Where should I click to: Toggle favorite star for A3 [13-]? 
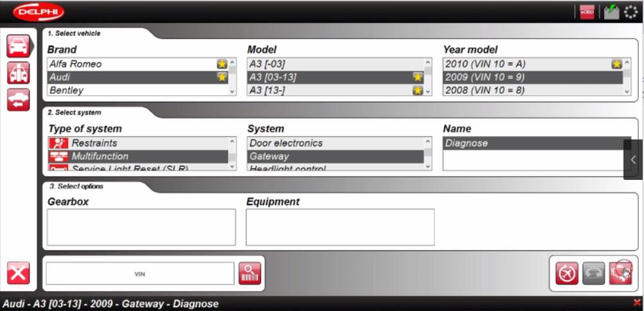pos(418,91)
